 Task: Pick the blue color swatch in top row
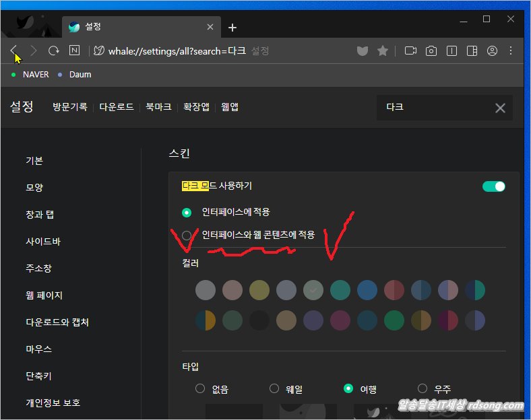[367, 290]
